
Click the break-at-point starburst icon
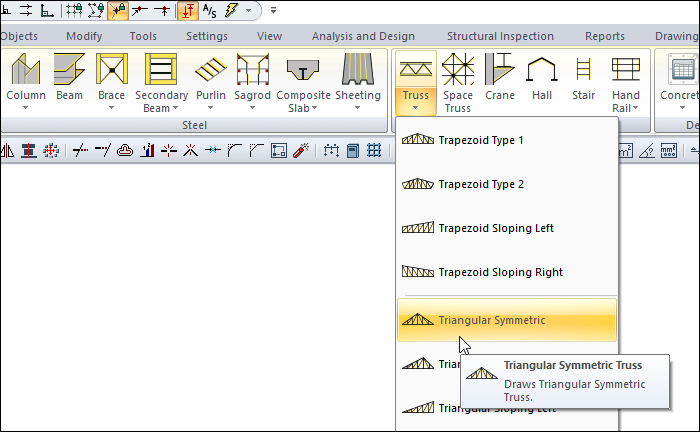pos(169,151)
